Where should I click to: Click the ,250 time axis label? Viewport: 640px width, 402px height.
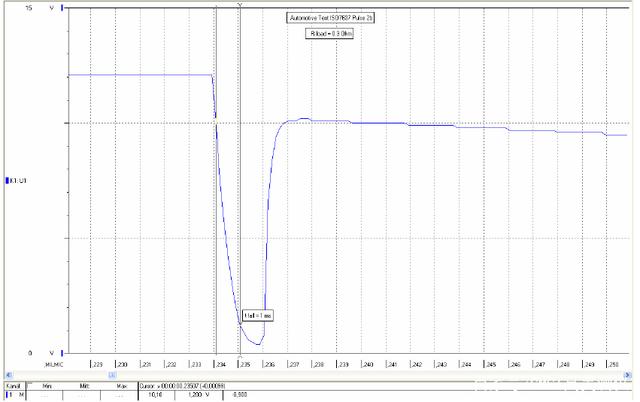(613, 364)
